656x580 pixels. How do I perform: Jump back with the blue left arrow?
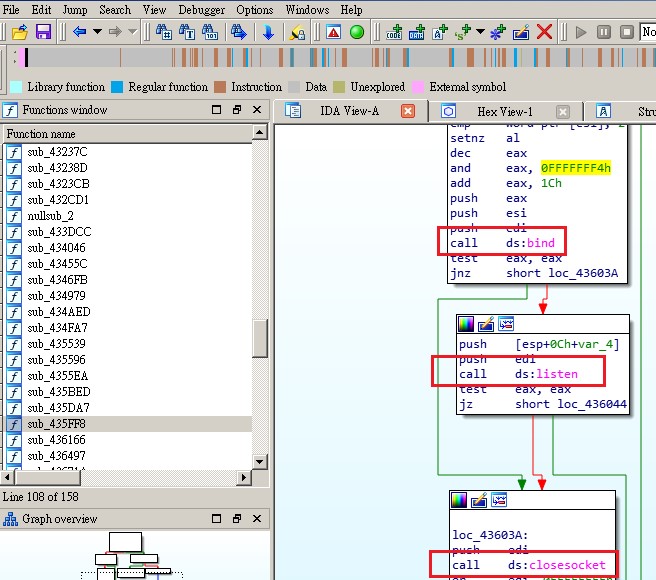pos(79,32)
